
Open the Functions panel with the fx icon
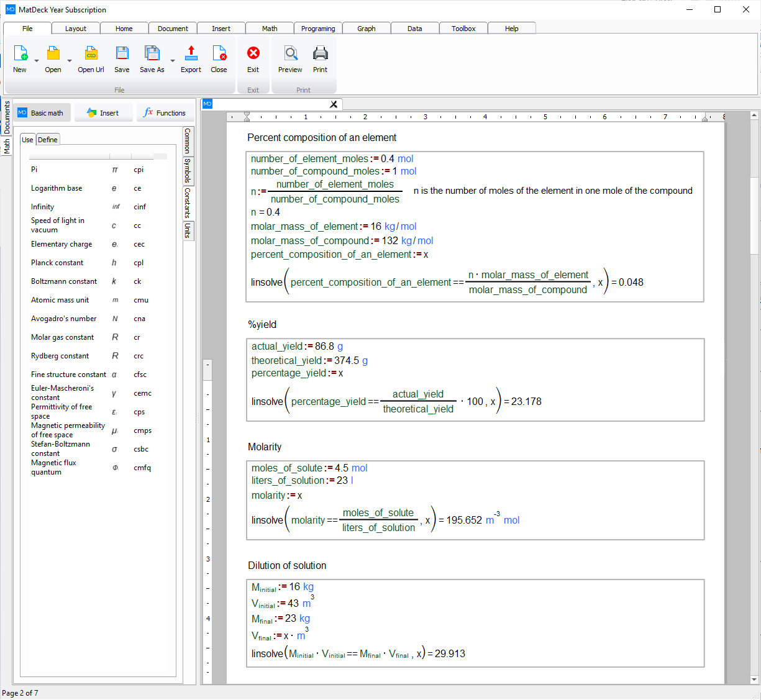(x=165, y=112)
